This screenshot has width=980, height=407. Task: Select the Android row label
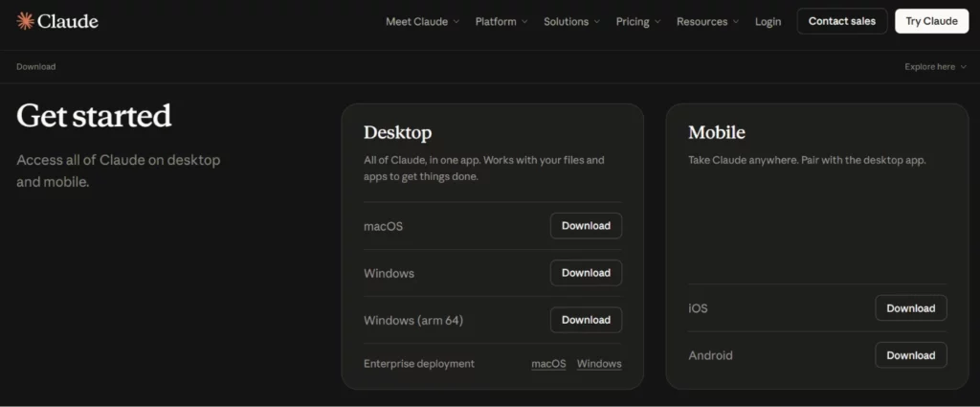click(x=711, y=355)
